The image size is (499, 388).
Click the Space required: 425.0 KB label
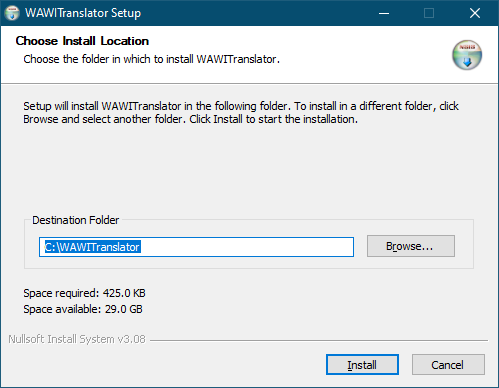[x=84, y=293]
